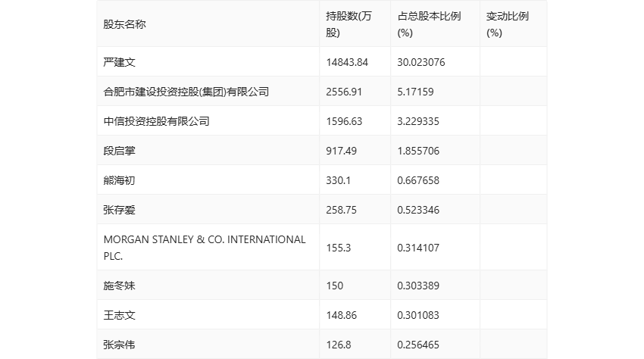This screenshot has width=644, height=359.
Task: Select shareholder name 段启掌
Action: point(119,151)
